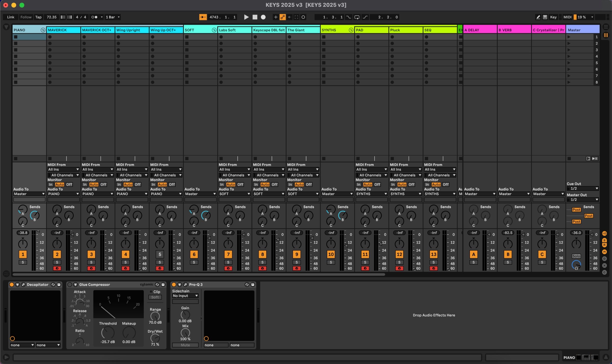Click the Capture MIDI bracket icon
The image size is (612, 364).
click(296, 17)
